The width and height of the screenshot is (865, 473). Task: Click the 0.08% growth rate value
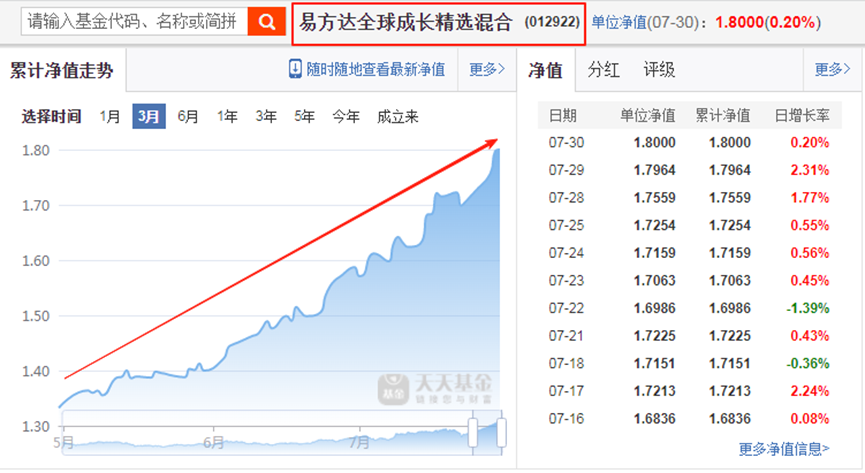tap(810, 418)
